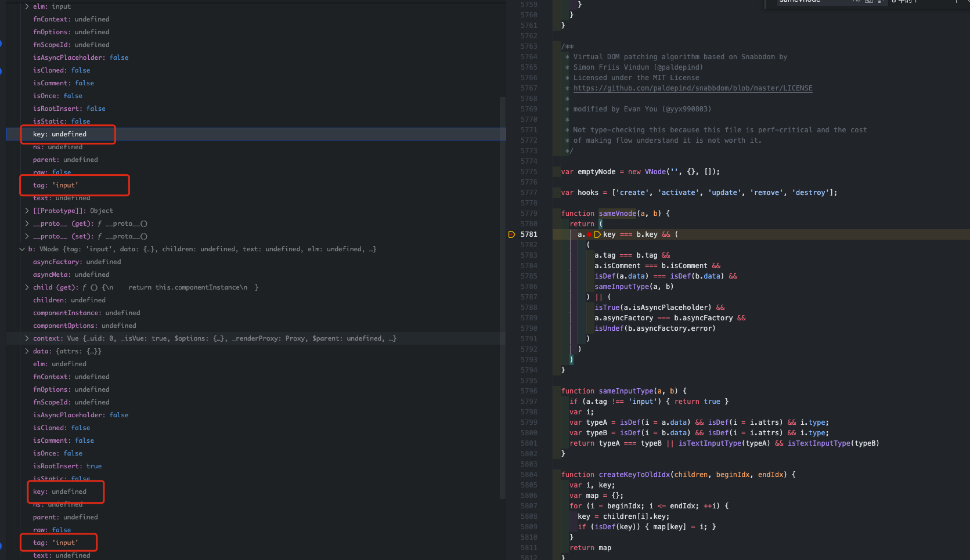
Task: Click line number 5804 in the gutter
Action: [x=529, y=475]
